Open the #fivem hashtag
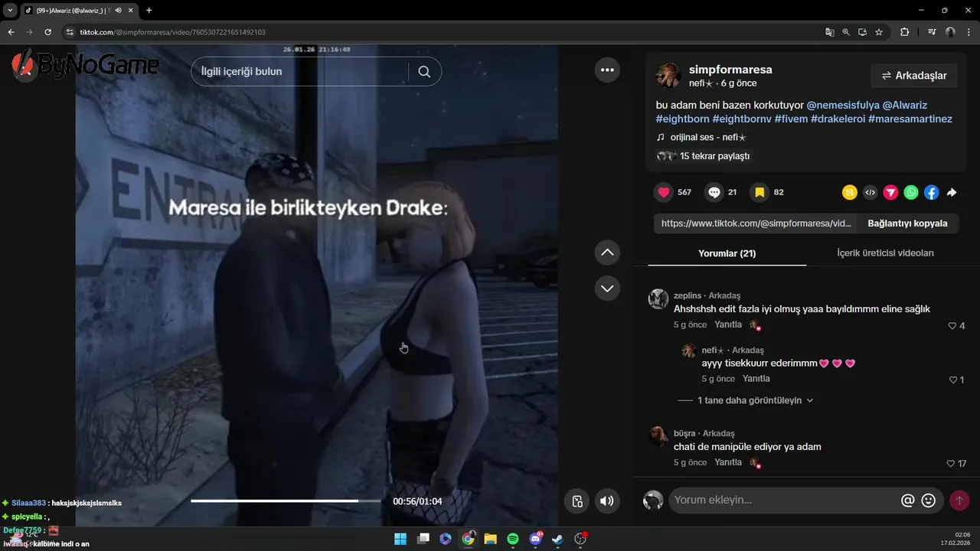The width and height of the screenshot is (980, 551). coord(791,119)
